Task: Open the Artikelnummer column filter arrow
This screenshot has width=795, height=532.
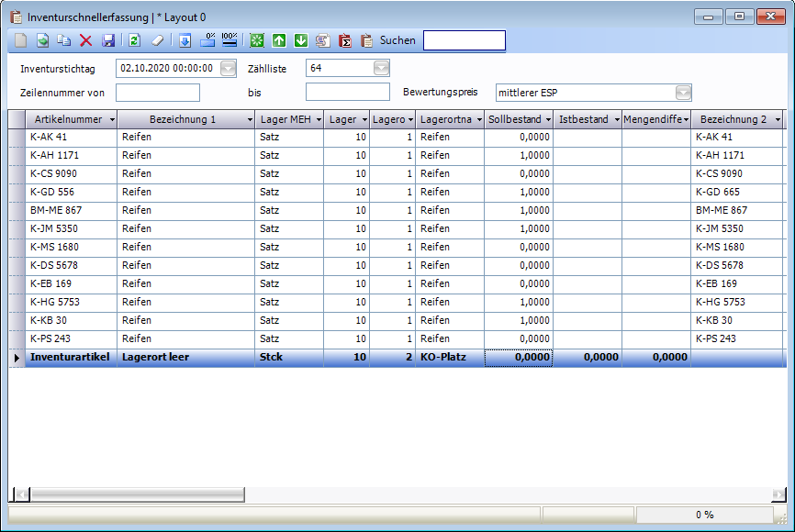Action: coord(112,120)
